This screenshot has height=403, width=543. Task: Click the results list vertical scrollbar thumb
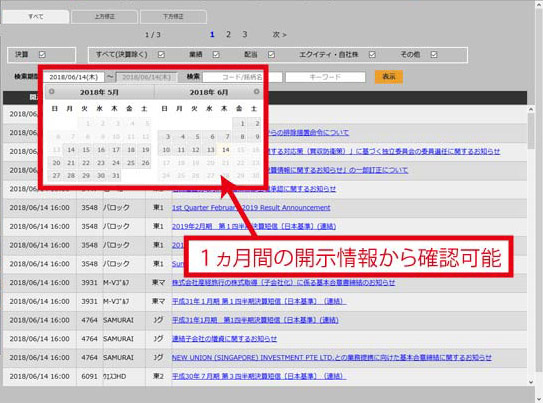tap(531, 131)
